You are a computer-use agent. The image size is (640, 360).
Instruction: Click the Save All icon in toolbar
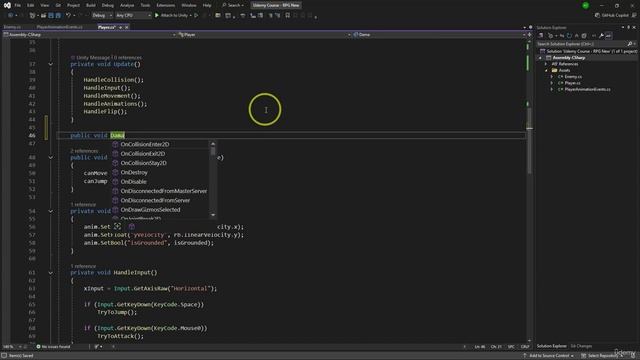pos(58,16)
